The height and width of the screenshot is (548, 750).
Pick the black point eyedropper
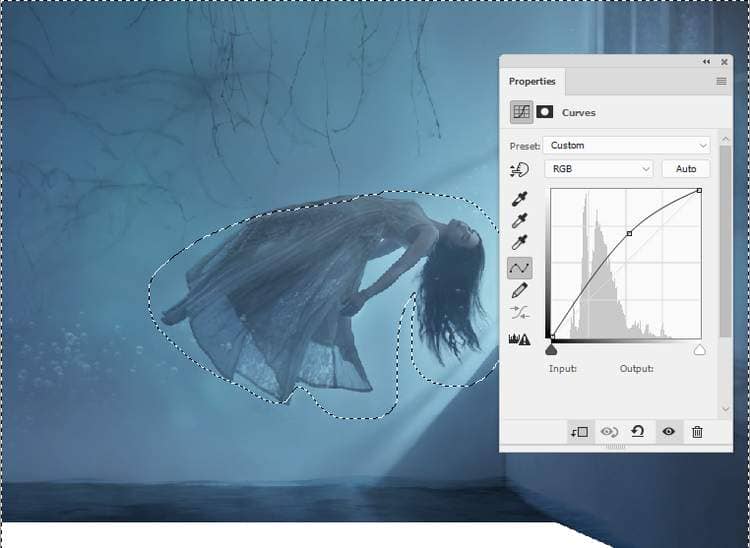click(519, 199)
